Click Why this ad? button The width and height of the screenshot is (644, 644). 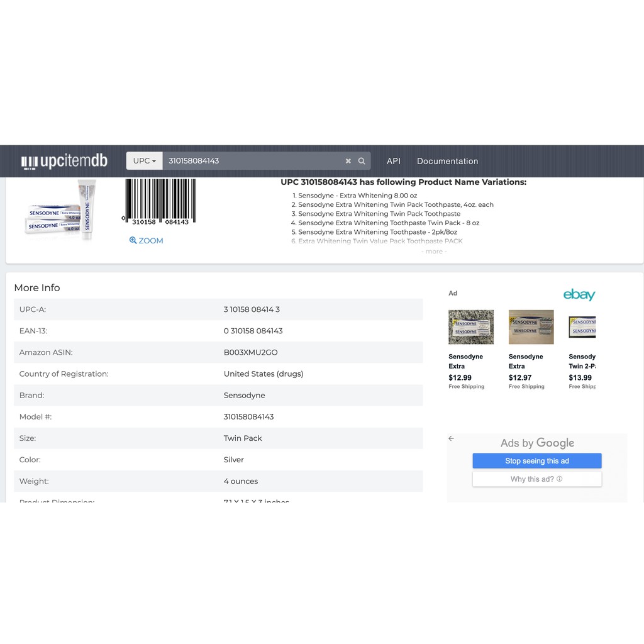coord(537,479)
